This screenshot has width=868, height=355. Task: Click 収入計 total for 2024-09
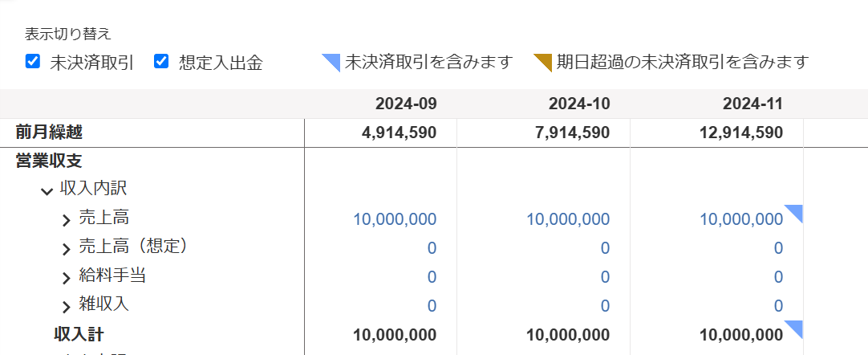pyautogui.click(x=395, y=335)
